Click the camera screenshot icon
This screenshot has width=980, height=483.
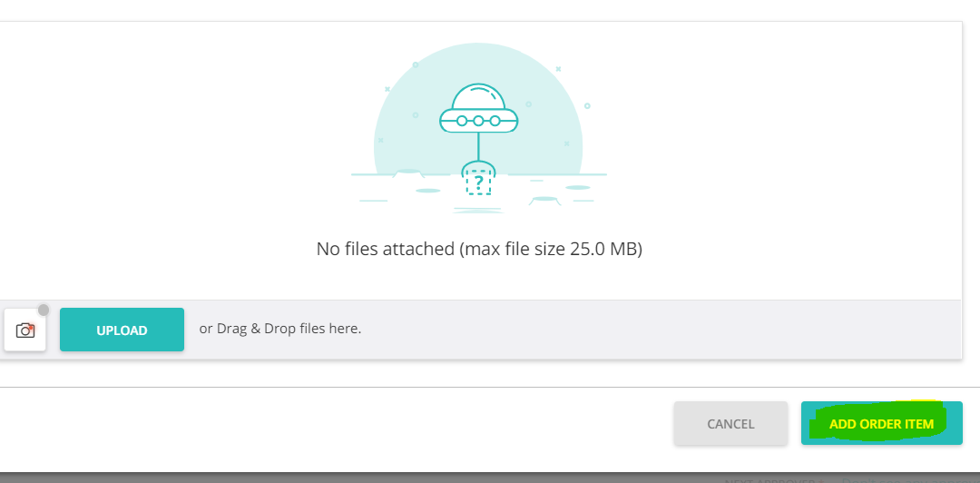(25, 330)
